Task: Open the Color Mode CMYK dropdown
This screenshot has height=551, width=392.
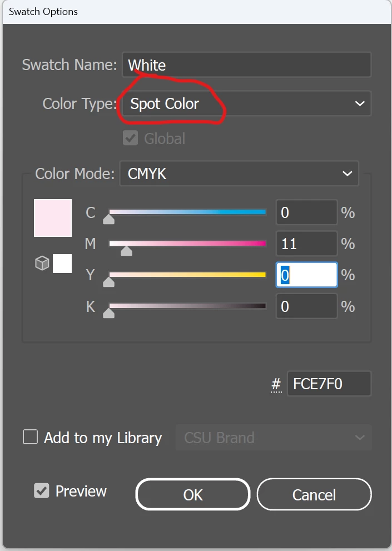Action: [x=239, y=173]
